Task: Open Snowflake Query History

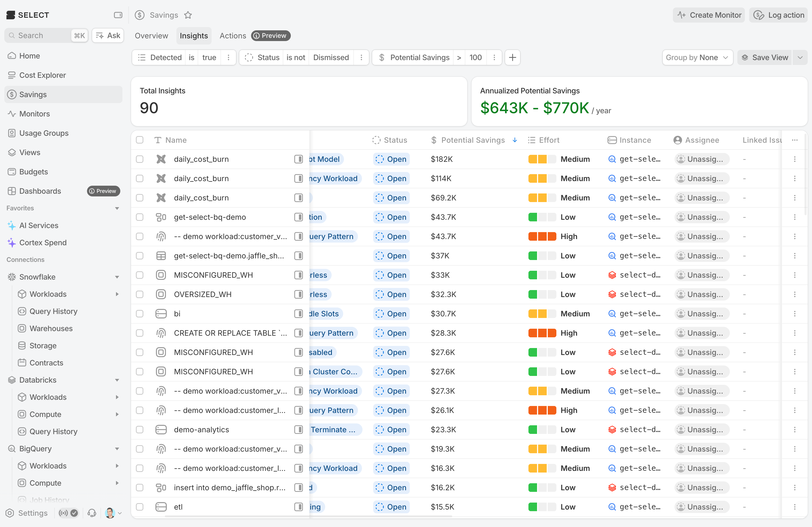Action: pyautogui.click(x=53, y=311)
